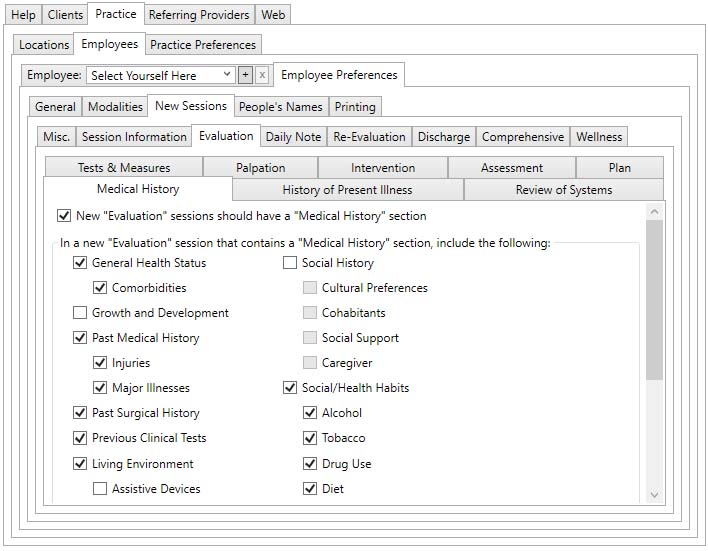
Task: Open the Help tab
Action: [x=23, y=15]
